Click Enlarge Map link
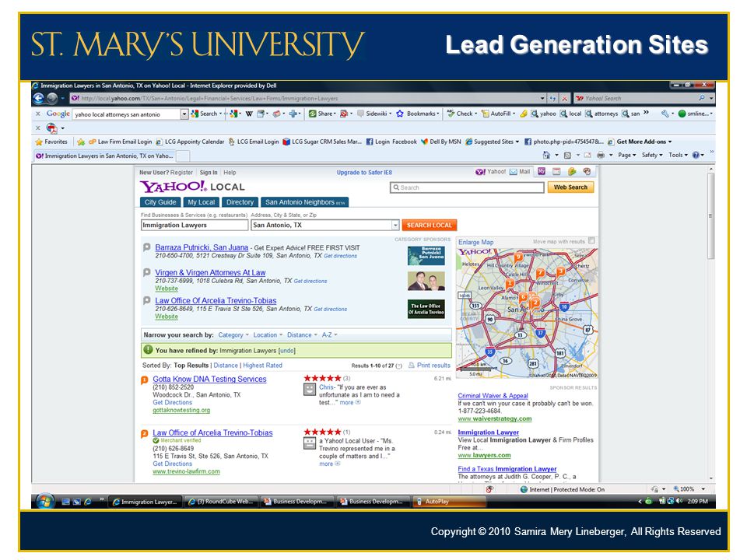 pos(476,243)
